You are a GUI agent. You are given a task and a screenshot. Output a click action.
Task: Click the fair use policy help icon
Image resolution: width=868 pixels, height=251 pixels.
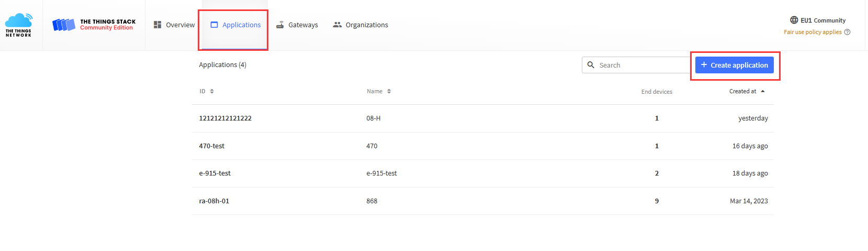[x=848, y=32]
